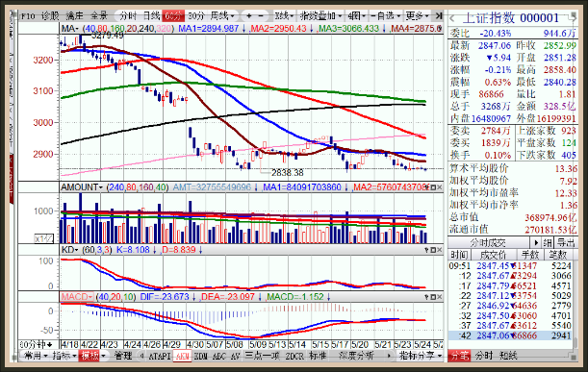Switch to bottom-right 分时 tab
Image resolution: width=588 pixels, height=372 pixels.
[x=483, y=356]
